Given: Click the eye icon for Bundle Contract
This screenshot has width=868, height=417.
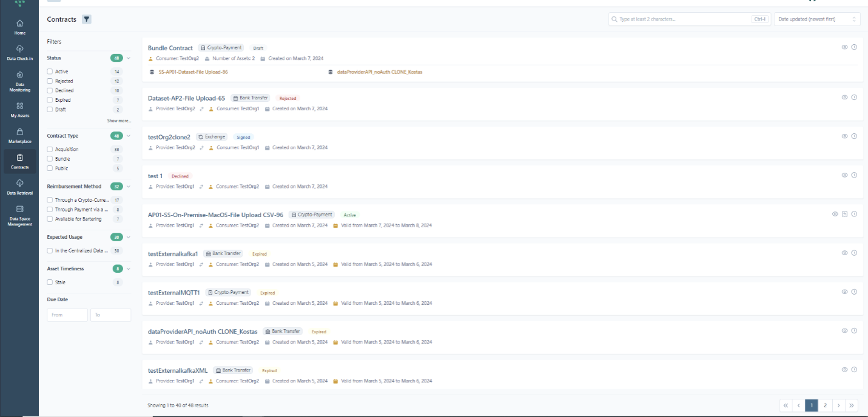Looking at the screenshot, I should [x=844, y=47].
